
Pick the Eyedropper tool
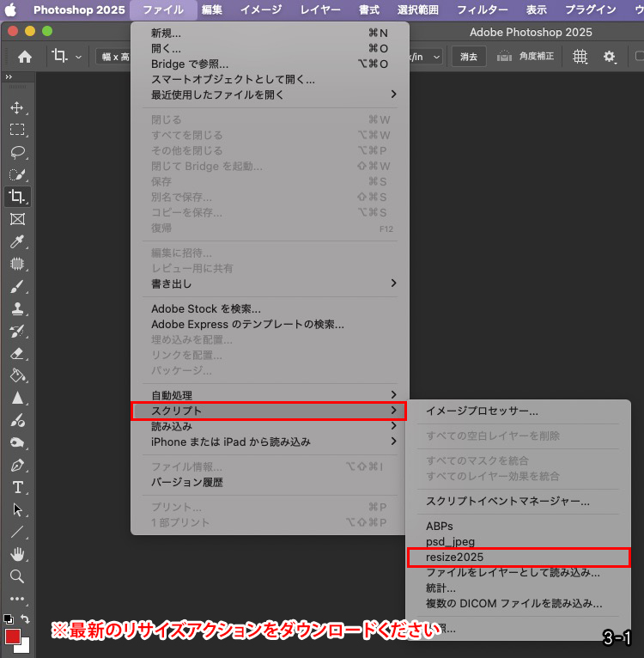pyautogui.click(x=17, y=242)
